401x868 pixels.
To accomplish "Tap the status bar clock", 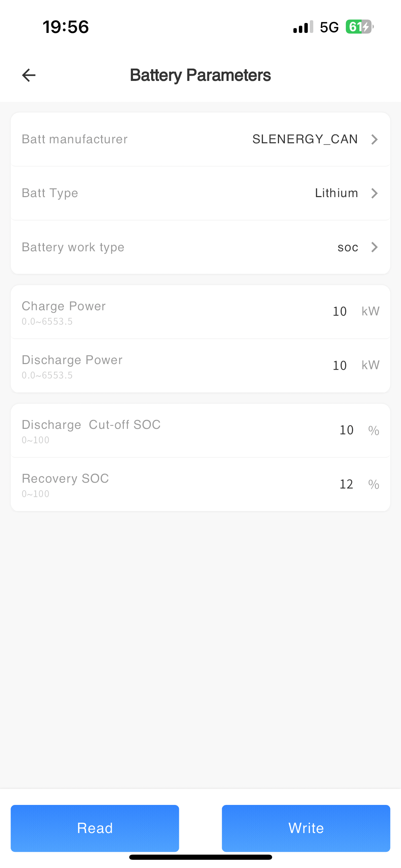I will [66, 27].
